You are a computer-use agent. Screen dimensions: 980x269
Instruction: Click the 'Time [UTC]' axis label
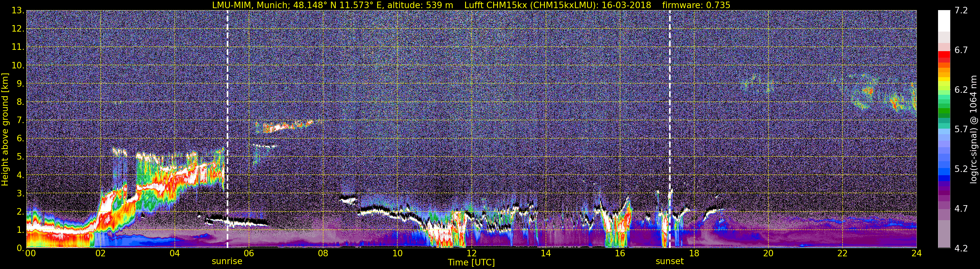point(471,262)
